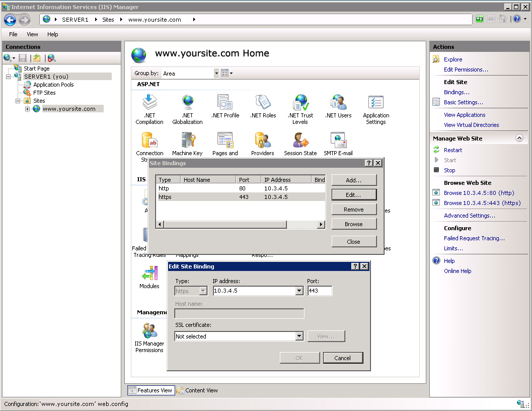Click the Delete connection icon in Connections toolbar
Screen dimensions: 532x411
pos(51,58)
